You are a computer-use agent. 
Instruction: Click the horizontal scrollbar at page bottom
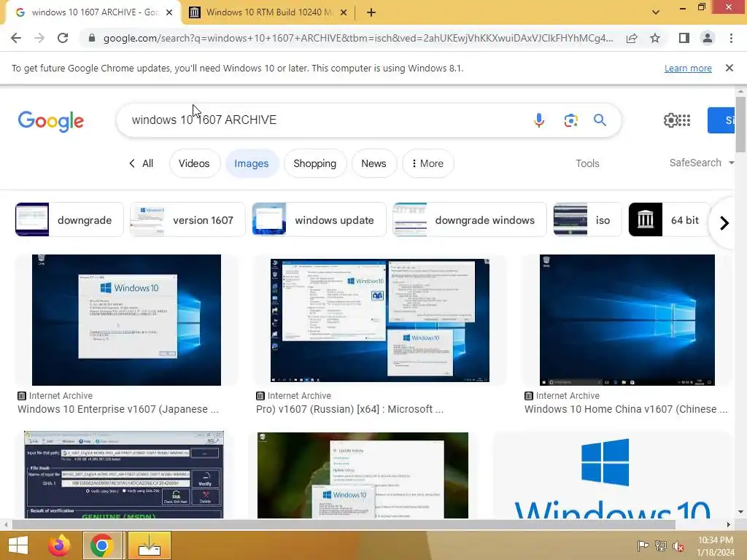pos(343,524)
